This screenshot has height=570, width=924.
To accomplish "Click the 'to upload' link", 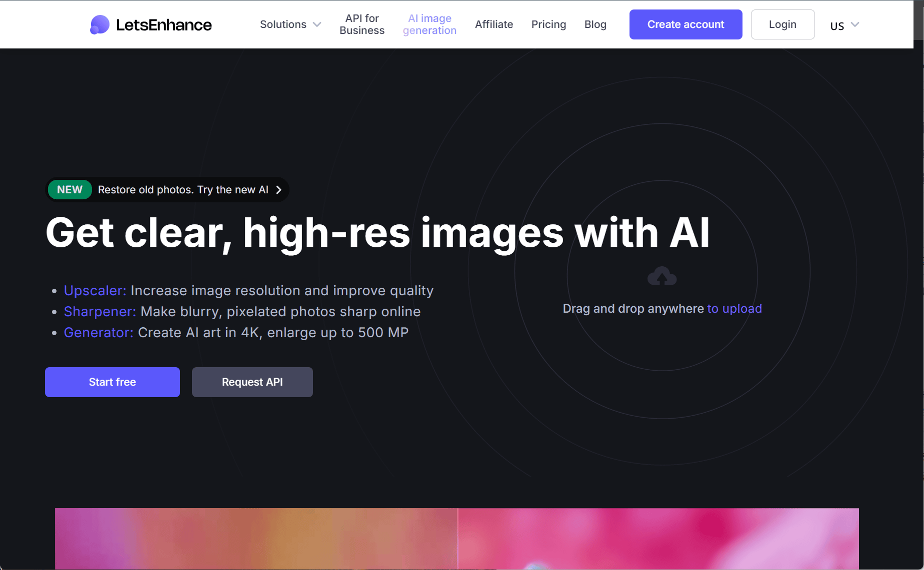I will (734, 309).
